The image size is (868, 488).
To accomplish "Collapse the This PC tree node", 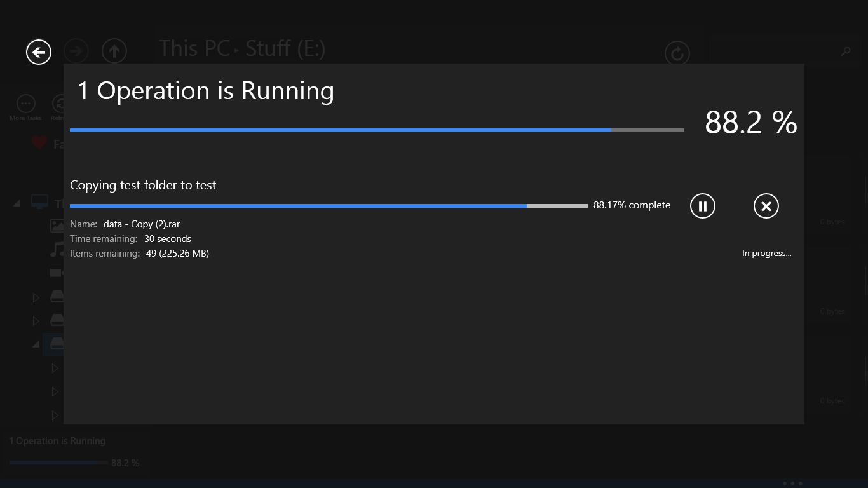I will point(17,203).
